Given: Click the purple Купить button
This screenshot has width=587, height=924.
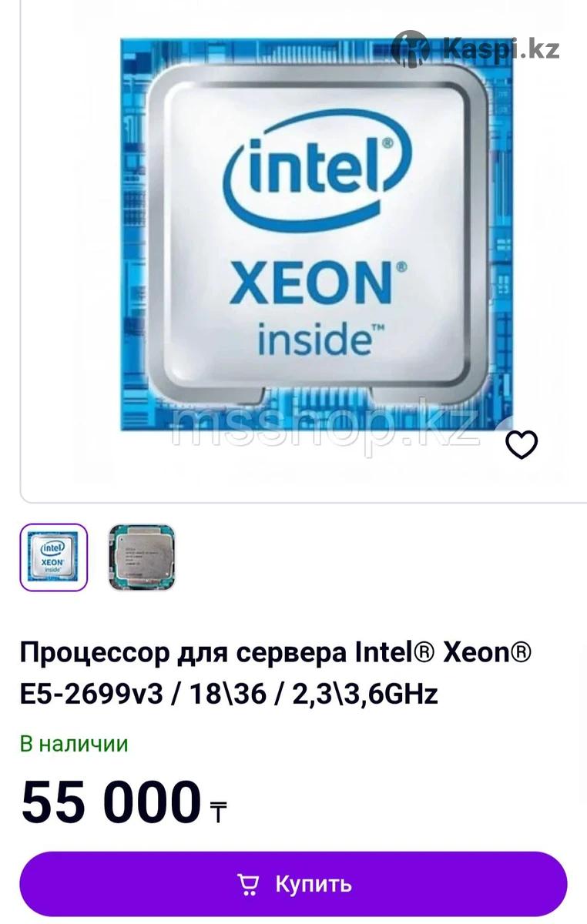Looking at the screenshot, I should click(x=293, y=884).
